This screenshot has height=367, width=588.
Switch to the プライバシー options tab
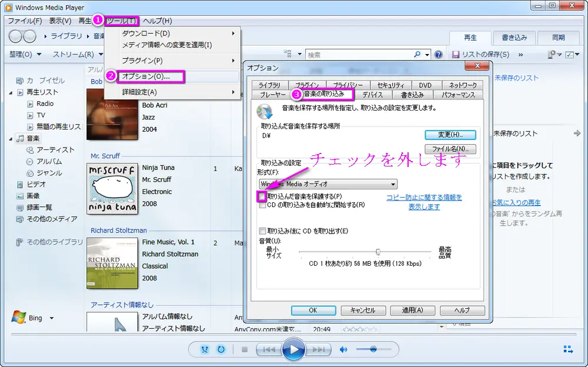[x=348, y=85]
